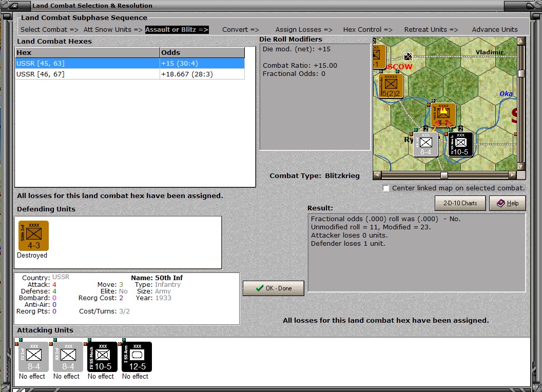Click the map's horizontal scrollbar thumb
This screenshot has width=542, height=392.
tap(444, 175)
